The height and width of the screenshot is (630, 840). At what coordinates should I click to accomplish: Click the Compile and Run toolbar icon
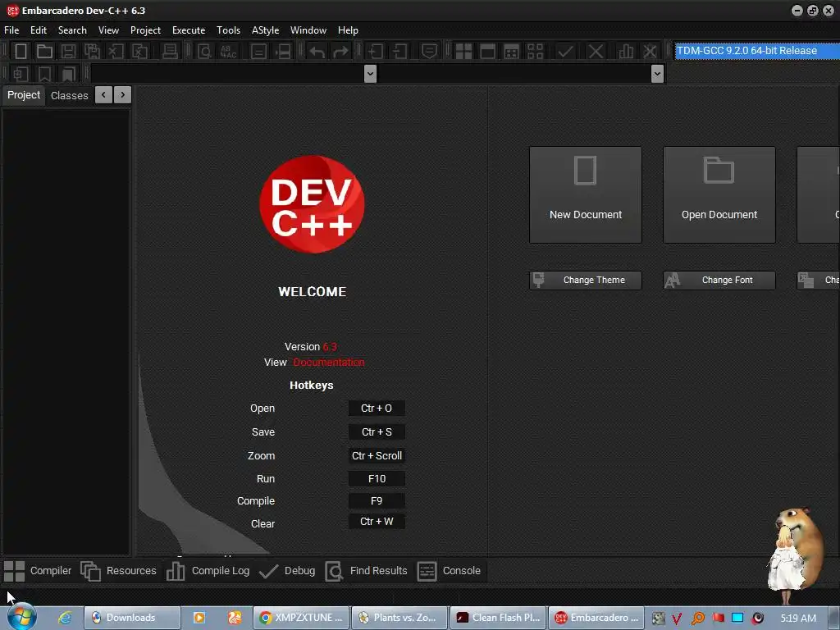(512, 52)
